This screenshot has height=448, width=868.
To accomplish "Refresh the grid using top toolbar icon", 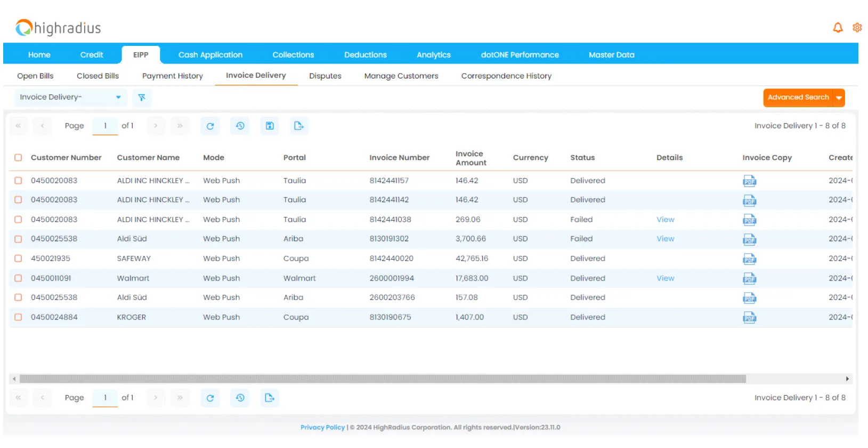I will point(210,126).
